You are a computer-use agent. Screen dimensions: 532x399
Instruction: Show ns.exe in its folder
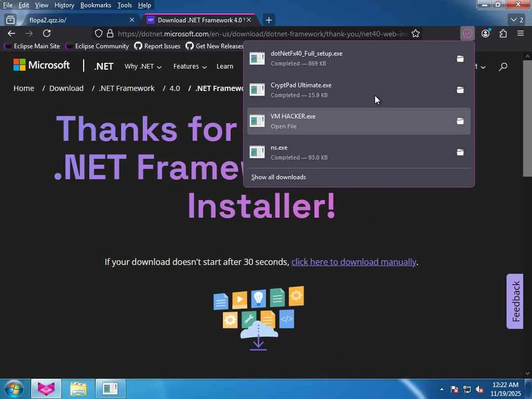[x=460, y=152]
